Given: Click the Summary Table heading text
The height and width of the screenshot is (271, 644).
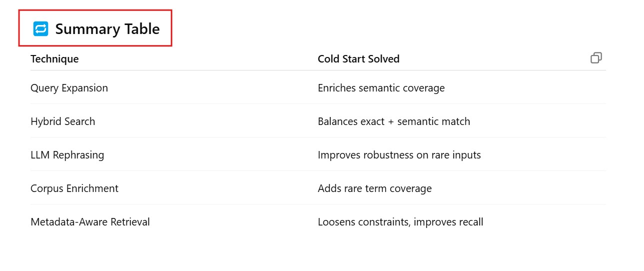Looking at the screenshot, I should point(107,29).
